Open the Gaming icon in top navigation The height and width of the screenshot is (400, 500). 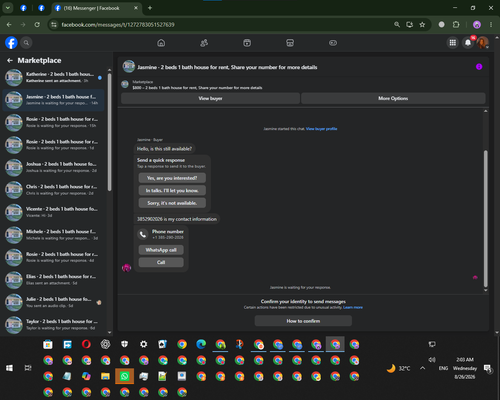(x=333, y=43)
